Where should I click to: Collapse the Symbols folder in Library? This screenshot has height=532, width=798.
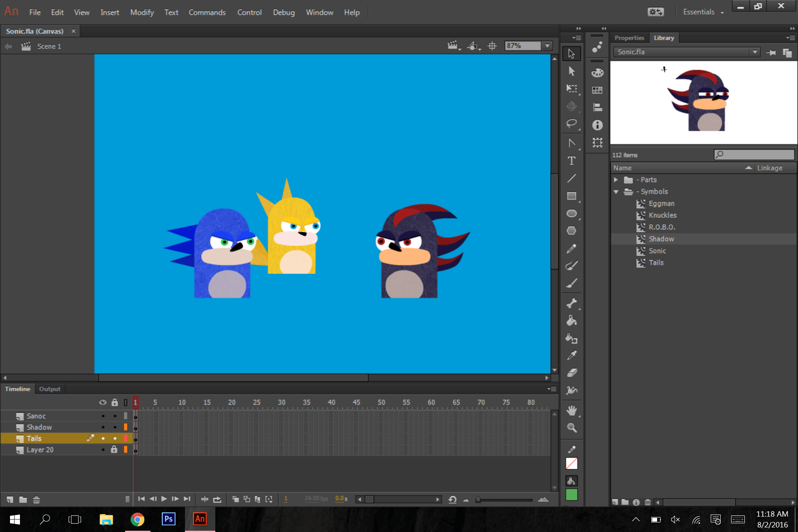[x=616, y=192]
